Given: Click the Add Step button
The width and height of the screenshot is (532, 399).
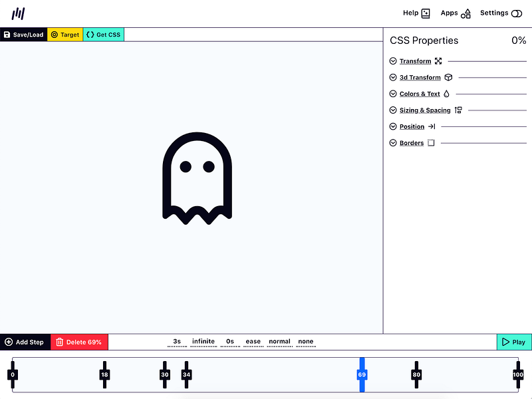Looking at the screenshot, I should point(25,342).
